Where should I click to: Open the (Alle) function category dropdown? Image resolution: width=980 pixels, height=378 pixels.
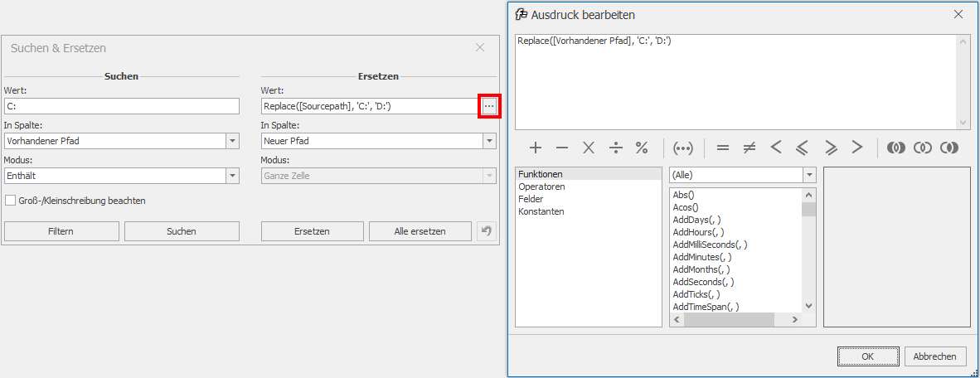[x=808, y=175]
